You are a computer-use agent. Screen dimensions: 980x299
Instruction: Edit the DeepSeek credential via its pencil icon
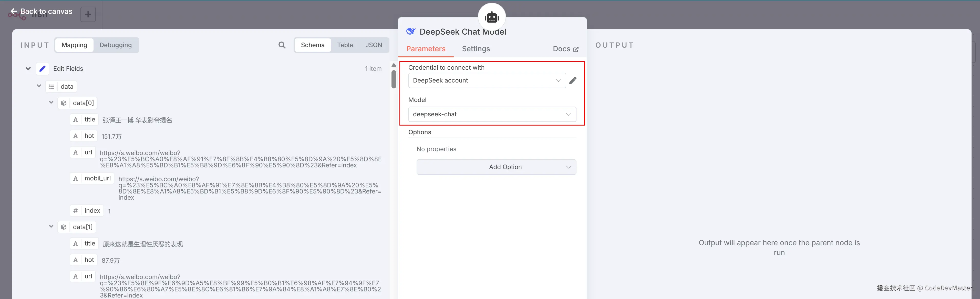(x=573, y=80)
